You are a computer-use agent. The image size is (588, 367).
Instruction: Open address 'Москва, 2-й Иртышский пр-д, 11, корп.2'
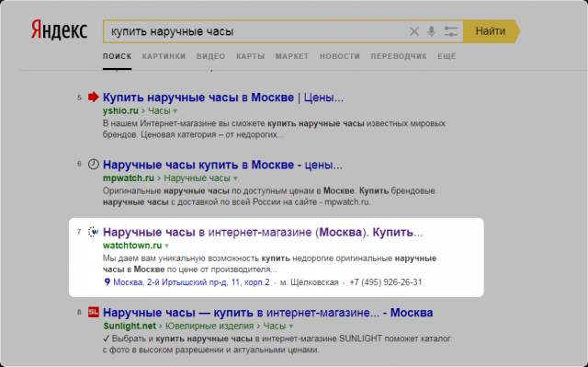[191, 282]
